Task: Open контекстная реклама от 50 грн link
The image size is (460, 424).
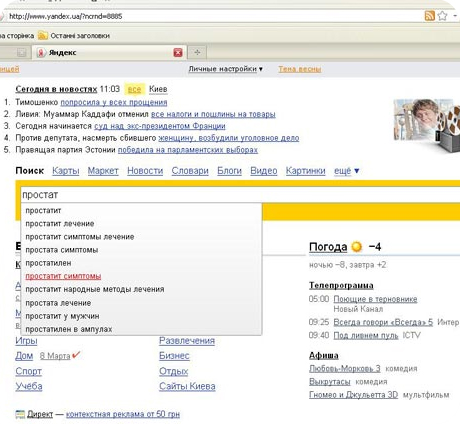Action: (x=123, y=414)
